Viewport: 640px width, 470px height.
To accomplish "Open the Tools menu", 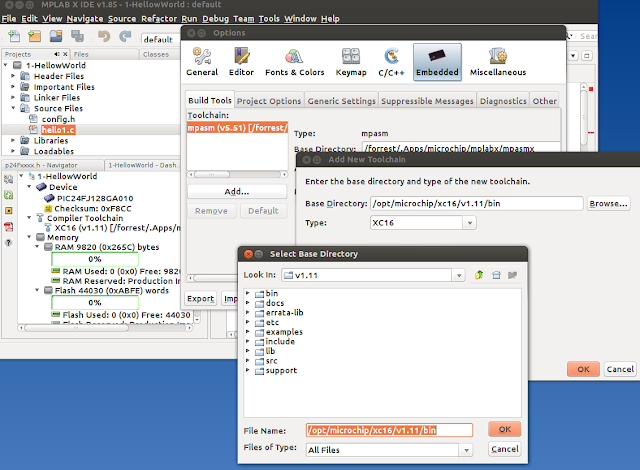I will [x=269, y=19].
